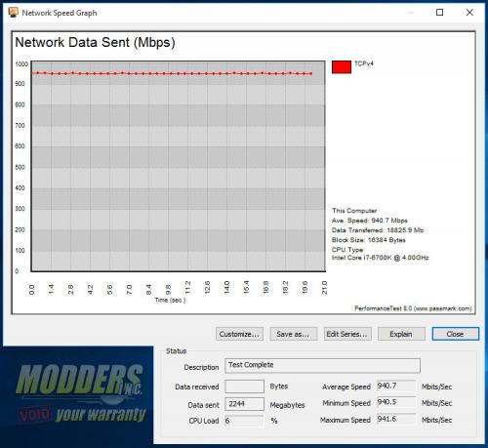Click the Average Speed value box

[x=396, y=387]
